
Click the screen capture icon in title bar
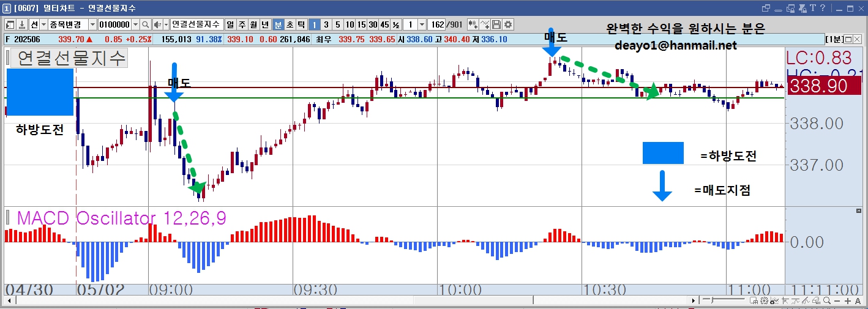(790, 8)
